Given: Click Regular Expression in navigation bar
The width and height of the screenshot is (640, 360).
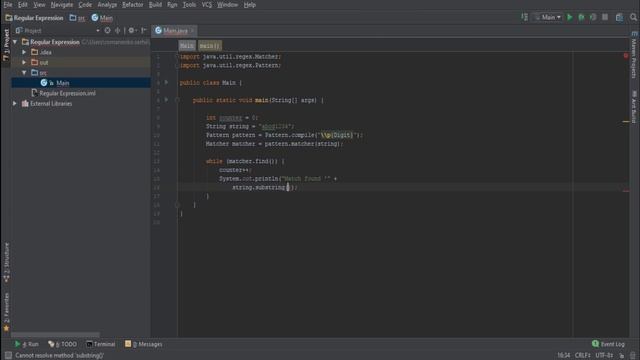Looking at the screenshot, I should pos(35,18).
